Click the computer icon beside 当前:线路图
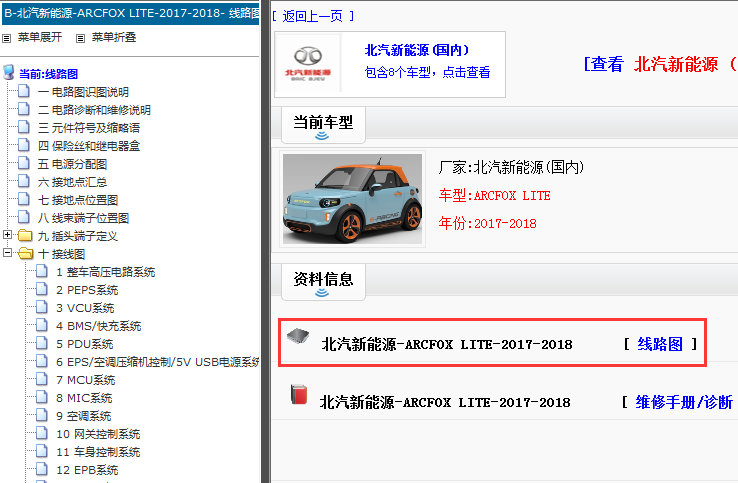The height and width of the screenshot is (483, 738). [9, 73]
